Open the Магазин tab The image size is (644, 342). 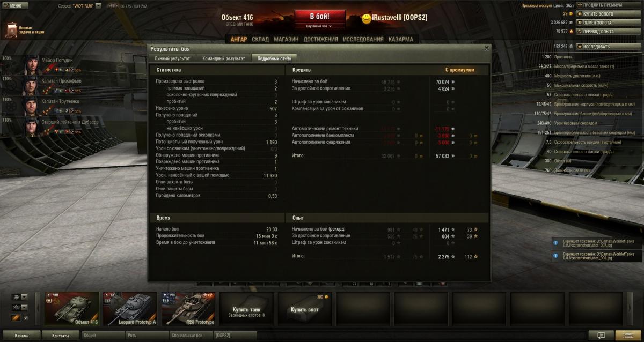[x=286, y=39]
